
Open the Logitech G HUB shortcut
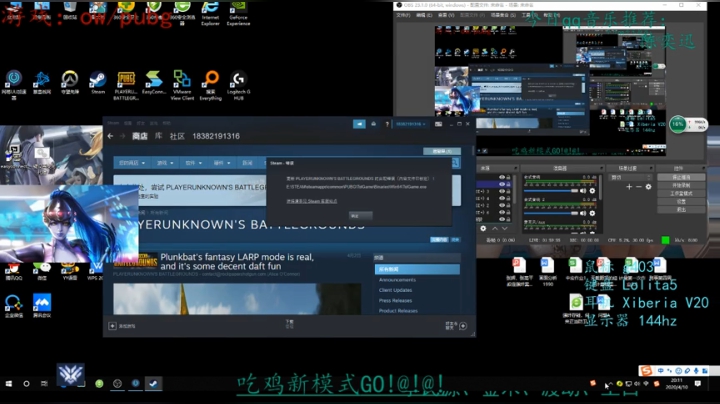pyautogui.click(x=238, y=85)
